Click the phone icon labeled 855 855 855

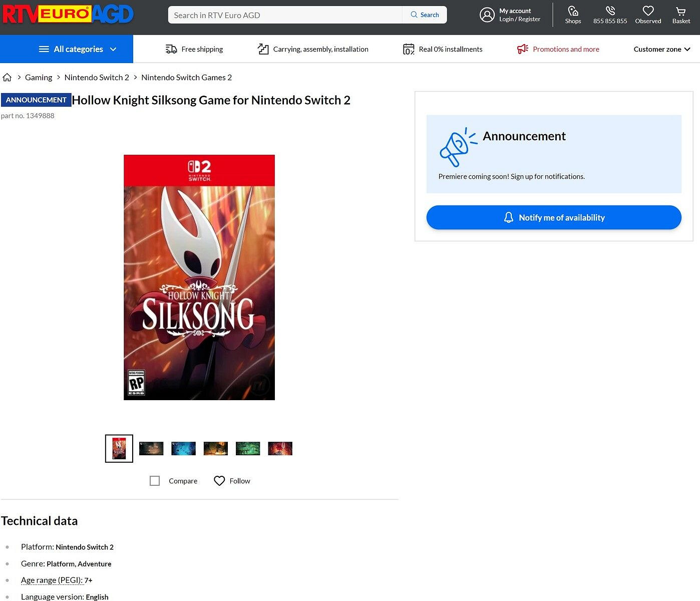coord(610,11)
